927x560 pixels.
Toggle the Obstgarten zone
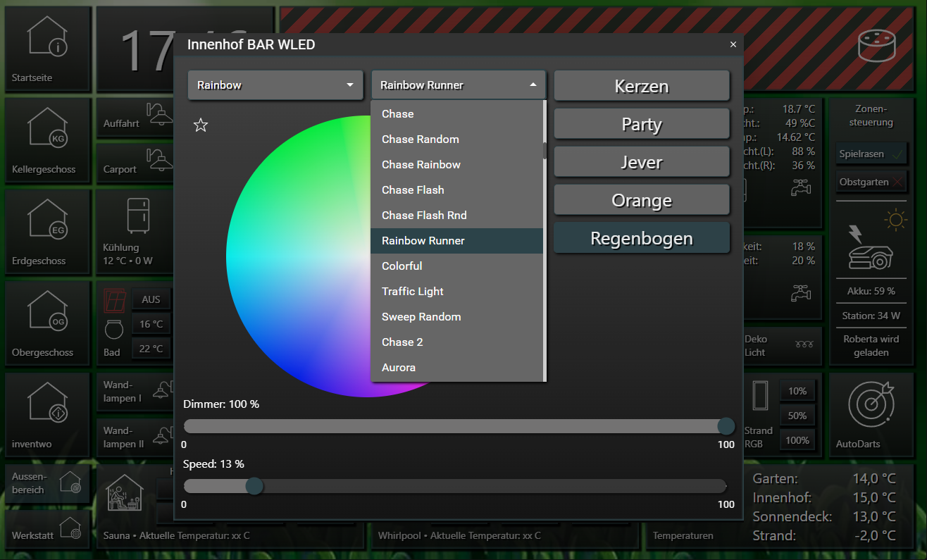click(x=871, y=182)
